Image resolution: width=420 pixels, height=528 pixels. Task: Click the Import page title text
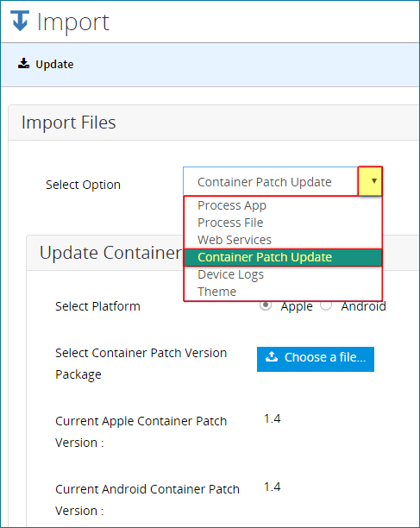[x=73, y=22]
